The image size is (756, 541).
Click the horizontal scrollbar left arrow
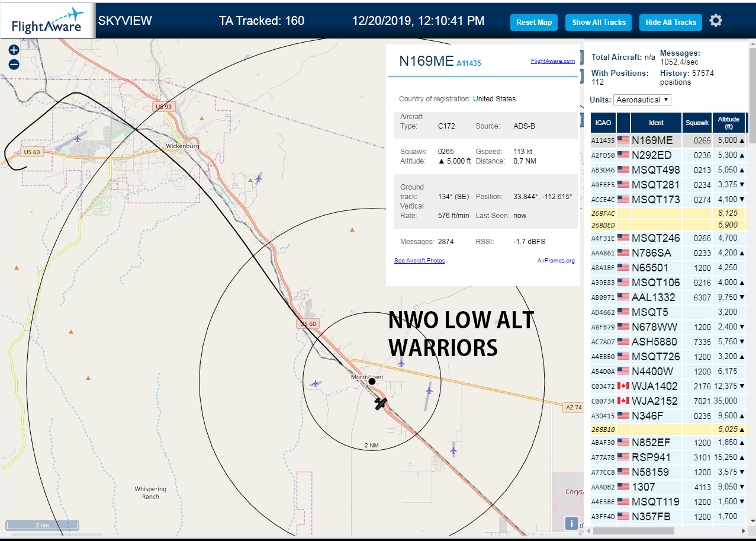589,531
